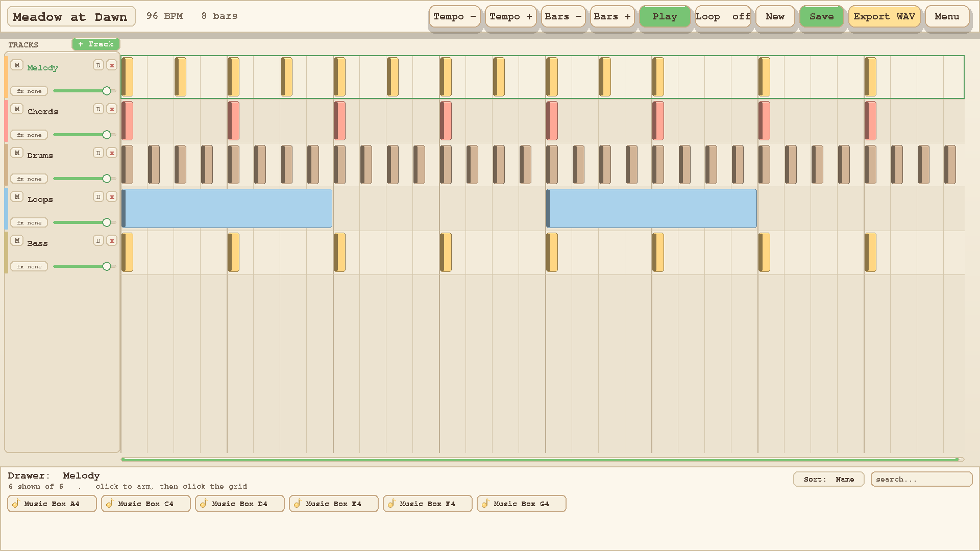Focus the drawer search field
This screenshot has width=980, height=551.
tap(921, 480)
